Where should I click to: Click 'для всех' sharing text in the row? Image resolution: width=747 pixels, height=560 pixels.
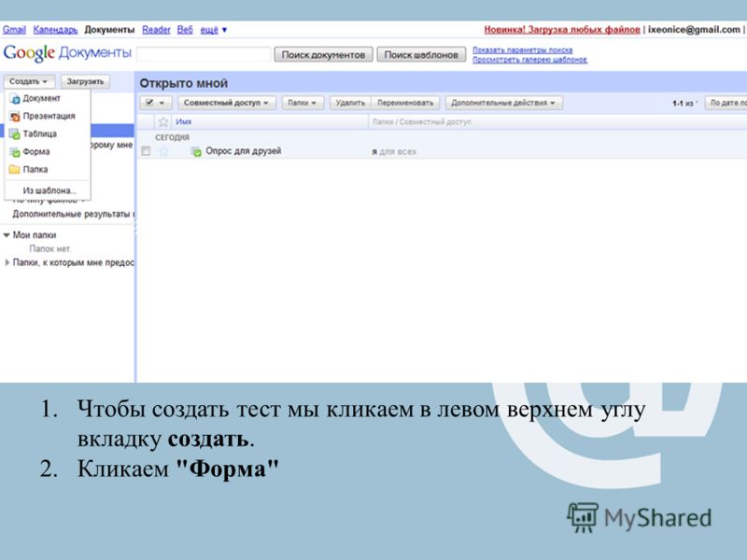pos(398,152)
